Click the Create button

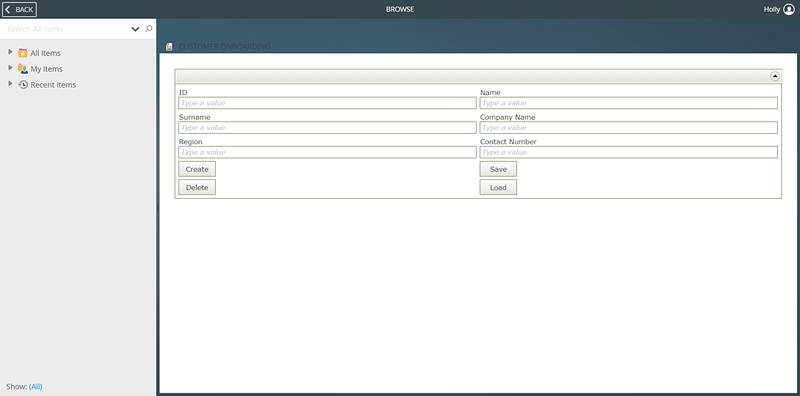point(197,169)
